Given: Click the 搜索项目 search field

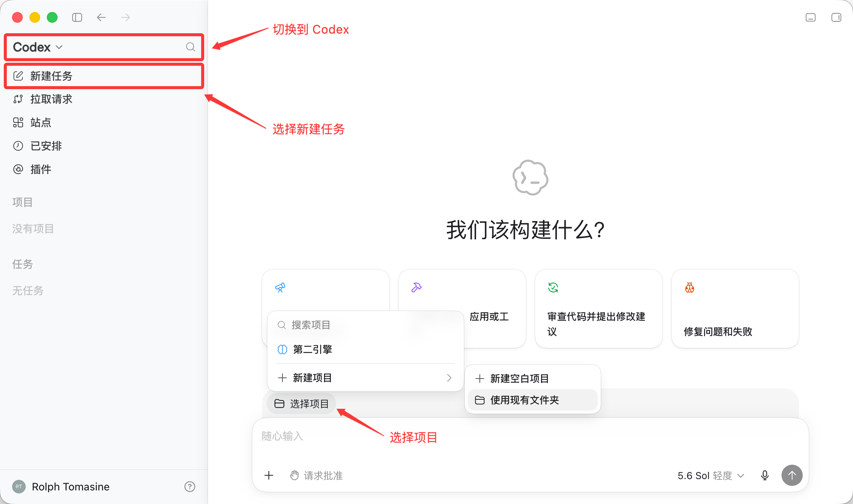Looking at the screenshot, I should tap(365, 325).
